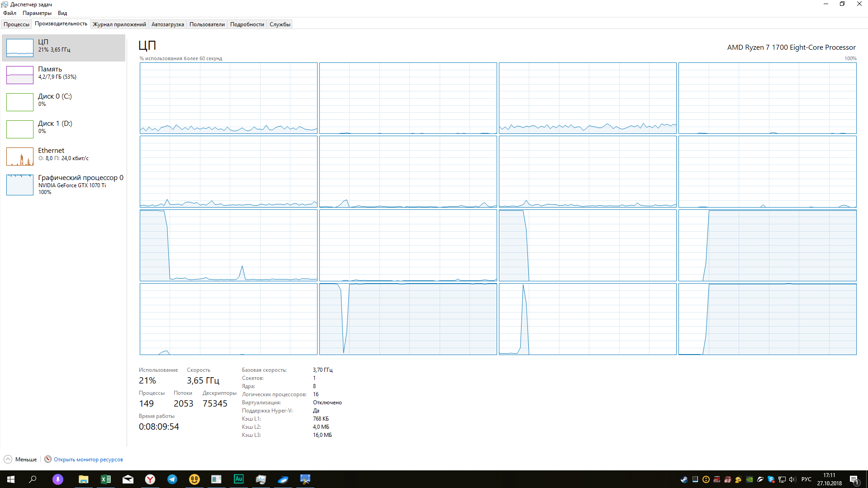The width and height of the screenshot is (868, 488).
Task: Activate the purple microphone voice assistant
Action: pos(58,479)
